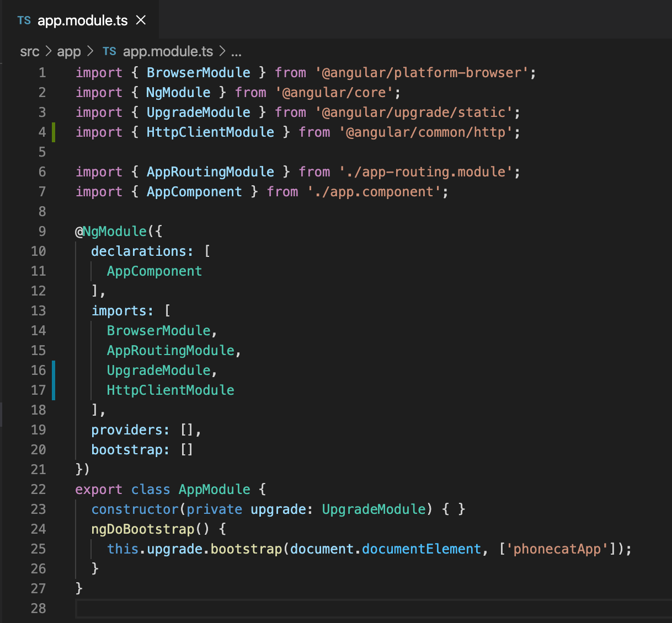672x623 pixels.
Task: Click './app.component' string on line 7
Action: coord(374,192)
